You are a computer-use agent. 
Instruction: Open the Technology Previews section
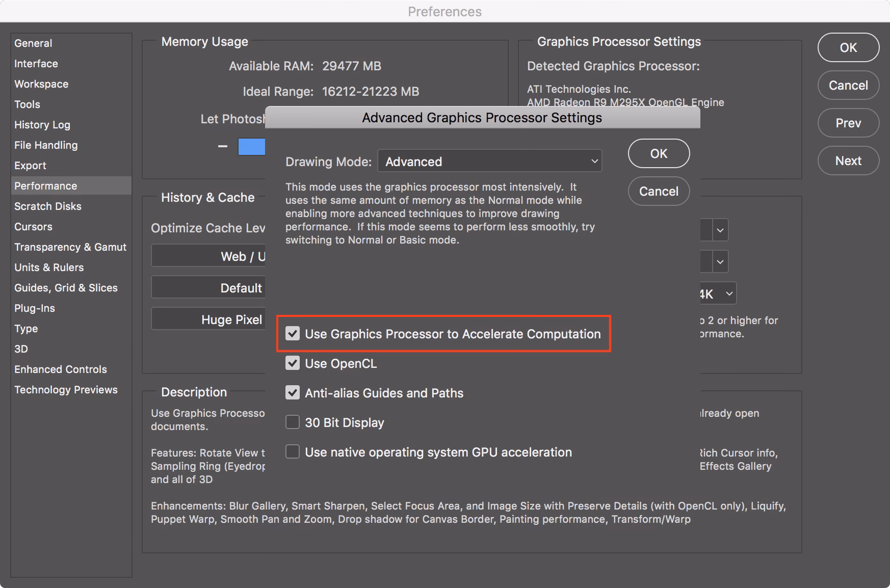(x=66, y=389)
